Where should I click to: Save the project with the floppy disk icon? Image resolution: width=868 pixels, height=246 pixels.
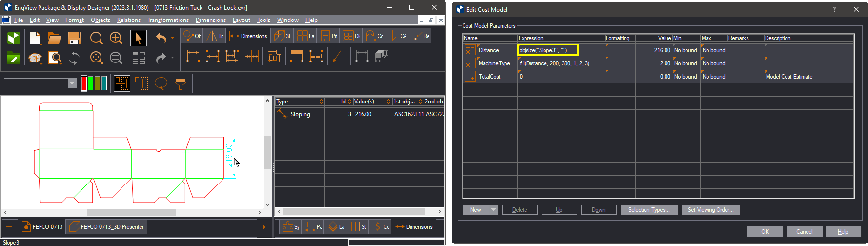pos(74,38)
